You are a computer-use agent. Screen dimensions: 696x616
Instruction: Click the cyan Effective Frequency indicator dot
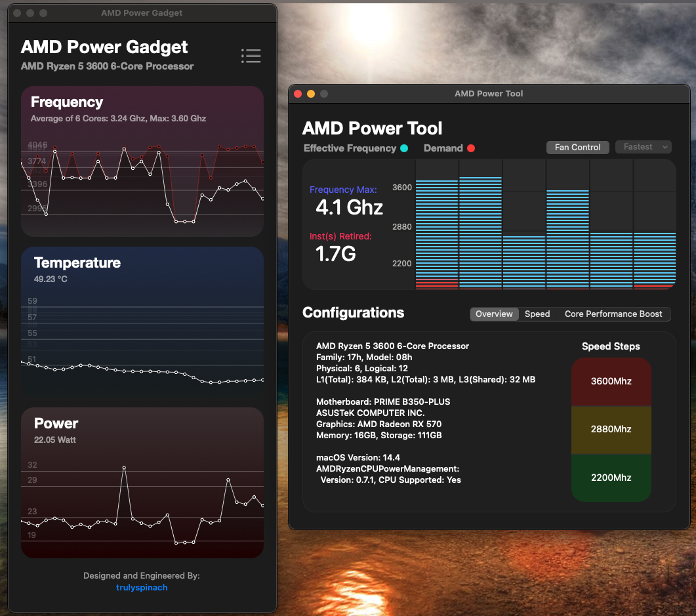(404, 148)
